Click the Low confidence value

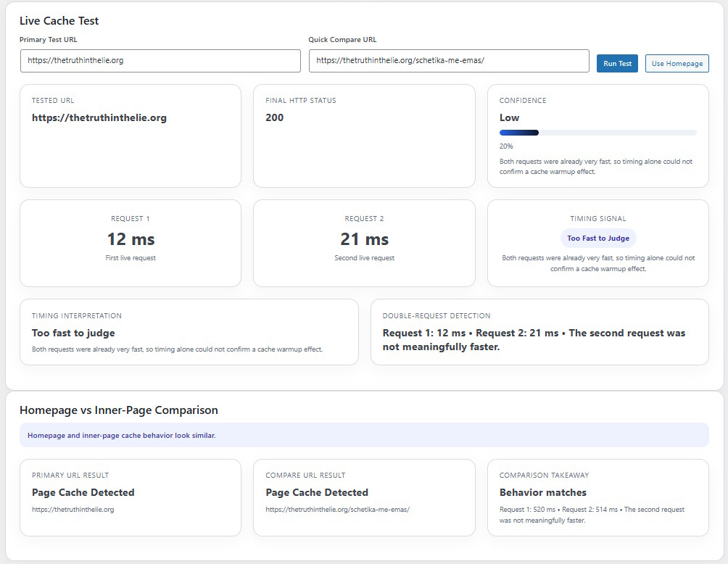coord(509,118)
